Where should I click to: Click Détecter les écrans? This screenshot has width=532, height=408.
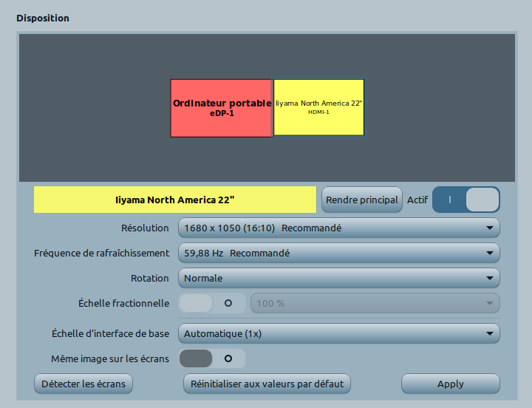pyautogui.click(x=83, y=384)
